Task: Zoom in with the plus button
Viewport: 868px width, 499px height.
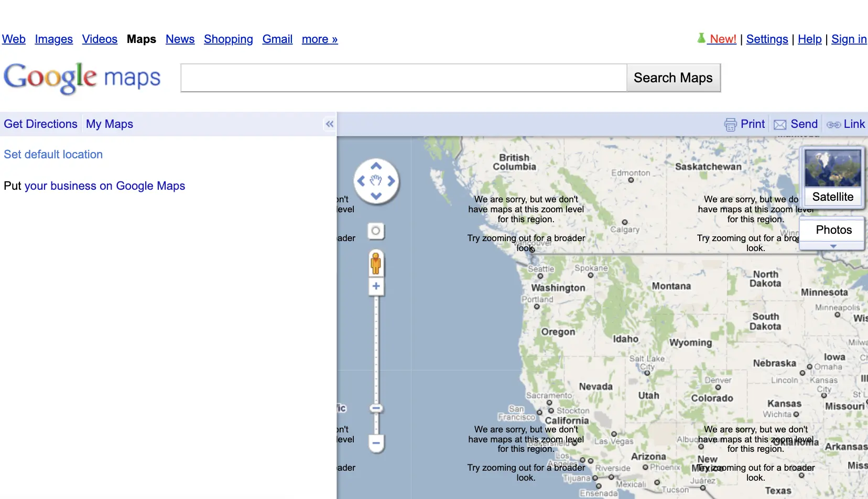Action: point(376,286)
